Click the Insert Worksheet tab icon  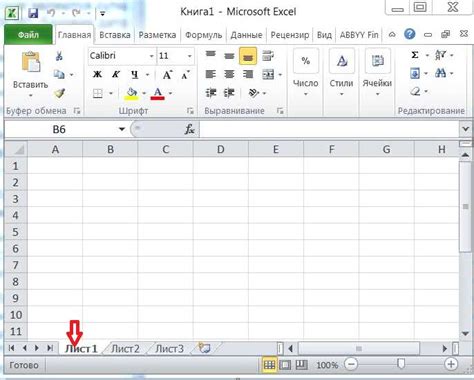pyautogui.click(x=204, y=348)
